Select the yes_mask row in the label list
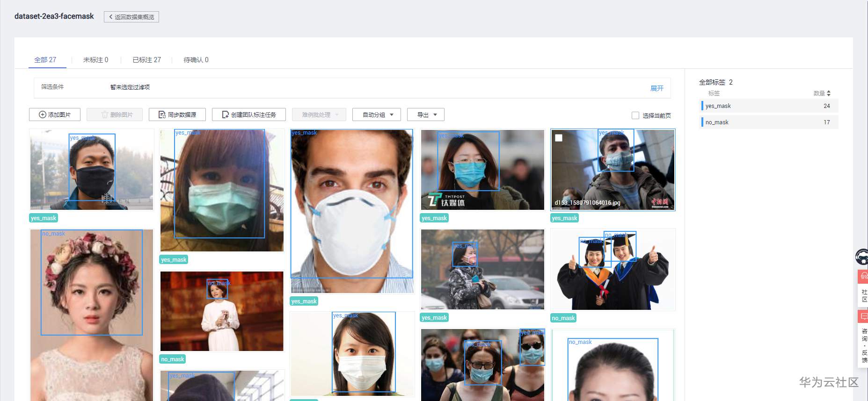 (x=769, y=106)
